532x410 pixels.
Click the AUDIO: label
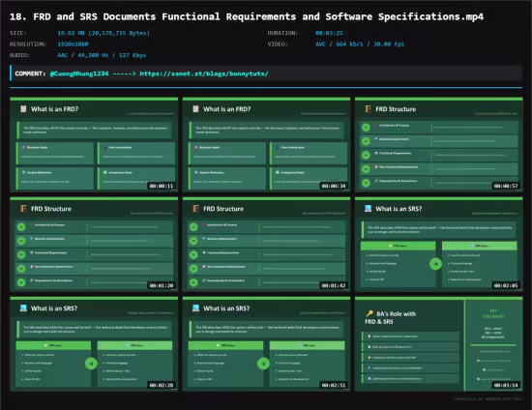(19, 55)
